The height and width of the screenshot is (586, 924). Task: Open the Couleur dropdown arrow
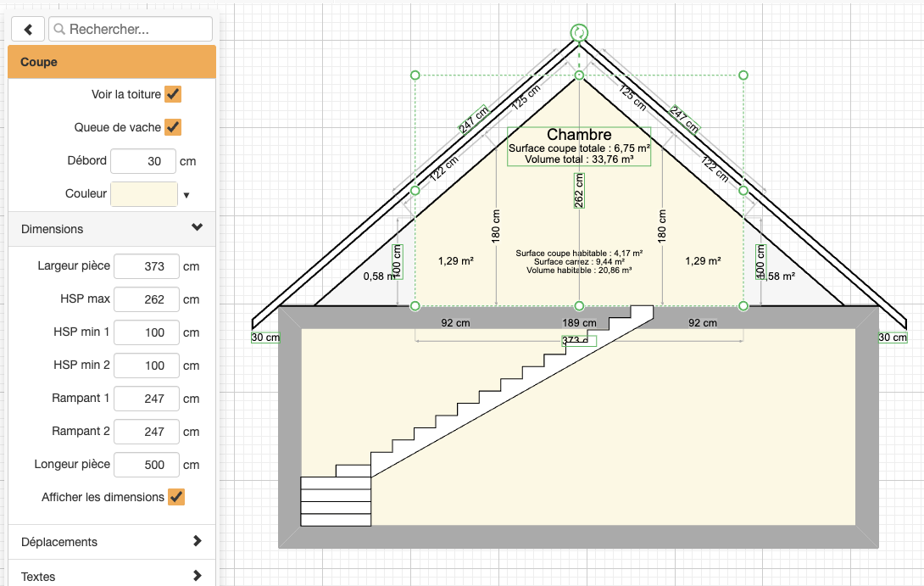pos(186,195)
